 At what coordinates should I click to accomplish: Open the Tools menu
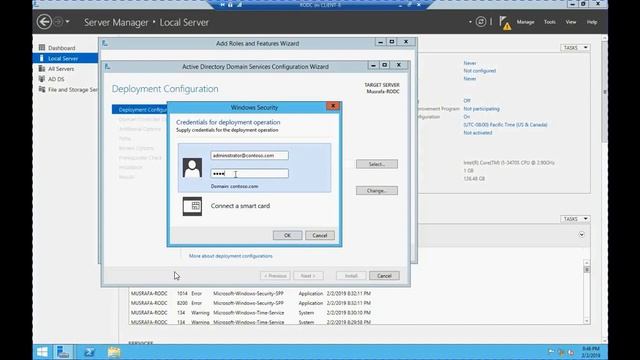tap(549, 22)
